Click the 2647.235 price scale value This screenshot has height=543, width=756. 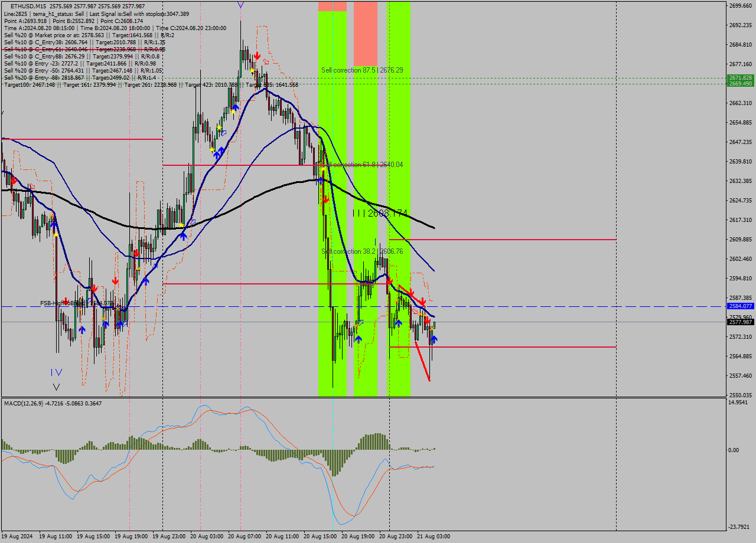[740, 142]
